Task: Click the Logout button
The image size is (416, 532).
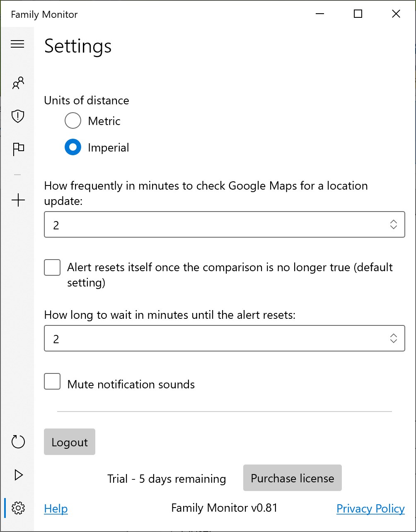Action: (x=70, y=442)
